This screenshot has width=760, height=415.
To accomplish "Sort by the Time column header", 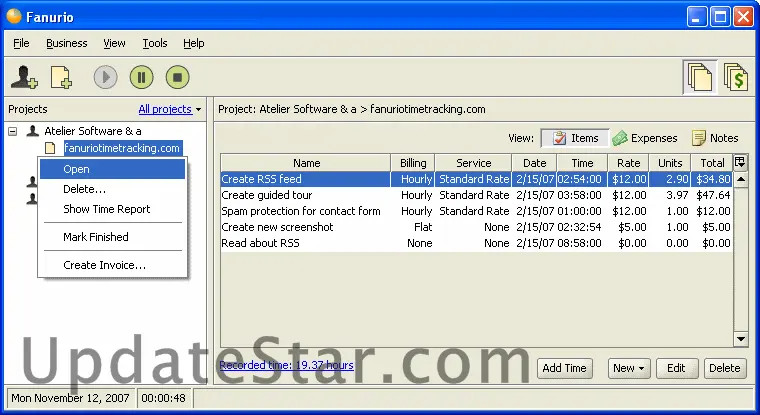I will [582, 163].
